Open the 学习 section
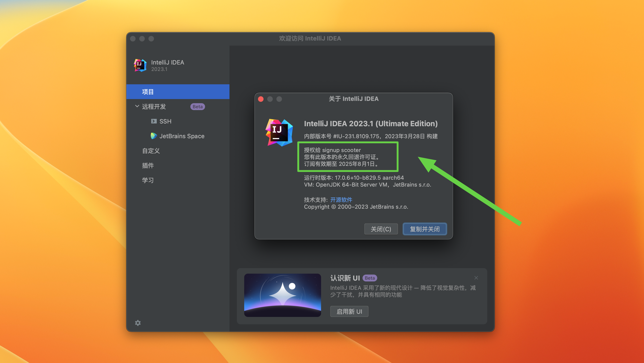This screenshot has height=363, width=644. tap(148, 180)
